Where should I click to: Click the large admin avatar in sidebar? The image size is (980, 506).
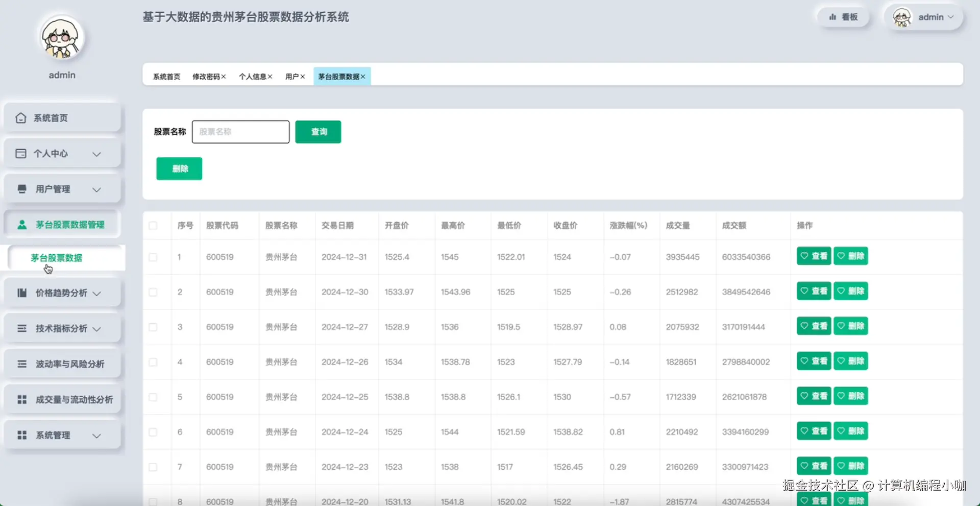click(62, 37)
